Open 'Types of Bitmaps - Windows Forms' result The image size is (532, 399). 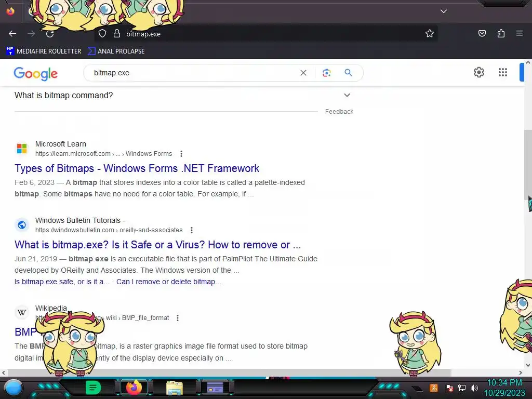click(x=137, y=168)
